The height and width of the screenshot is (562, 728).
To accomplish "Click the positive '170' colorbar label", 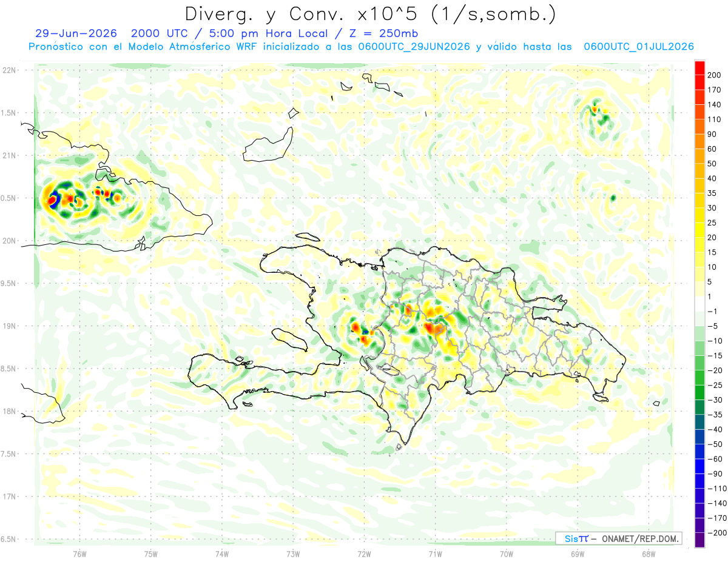I will pos(713,90).
